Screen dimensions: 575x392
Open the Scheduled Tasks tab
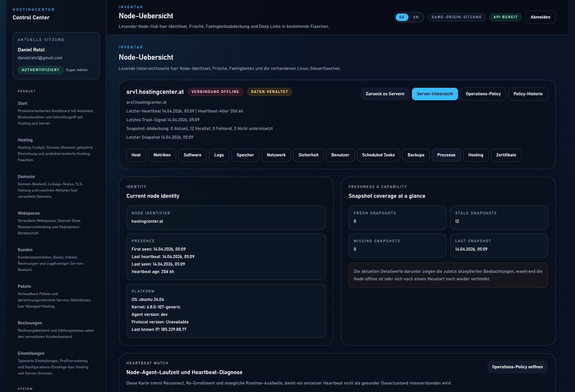378,155
